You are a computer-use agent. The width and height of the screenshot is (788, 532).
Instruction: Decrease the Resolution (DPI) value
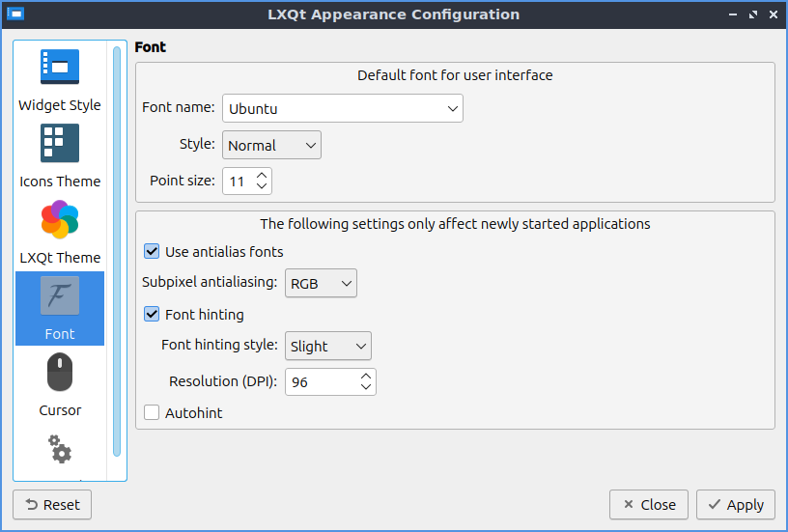click(366, 387)
